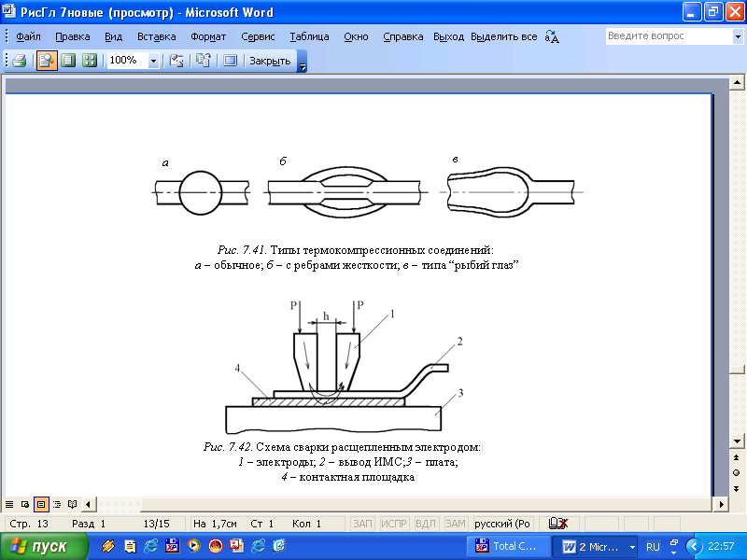Switch to One Page view icon

point(68,61)
